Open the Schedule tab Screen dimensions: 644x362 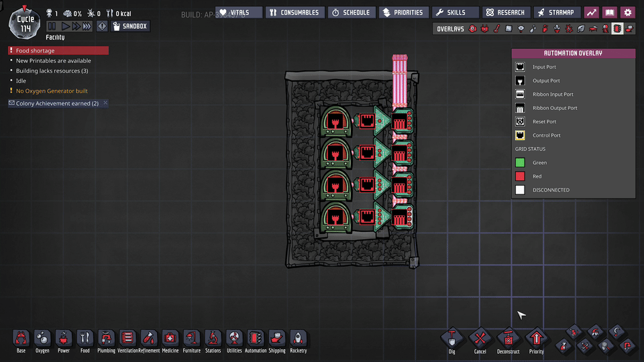[351, 12]
